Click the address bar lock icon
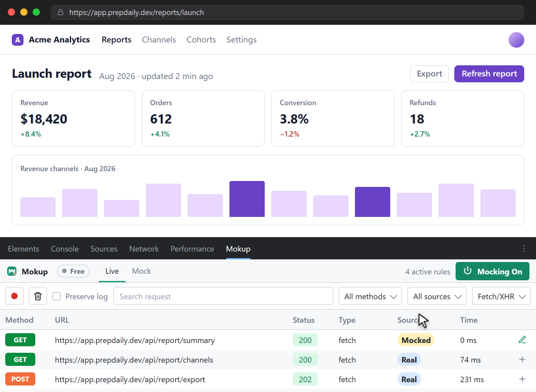Image resolution: width=536 pixels, height=392 pixels. [x=61, y=12]
